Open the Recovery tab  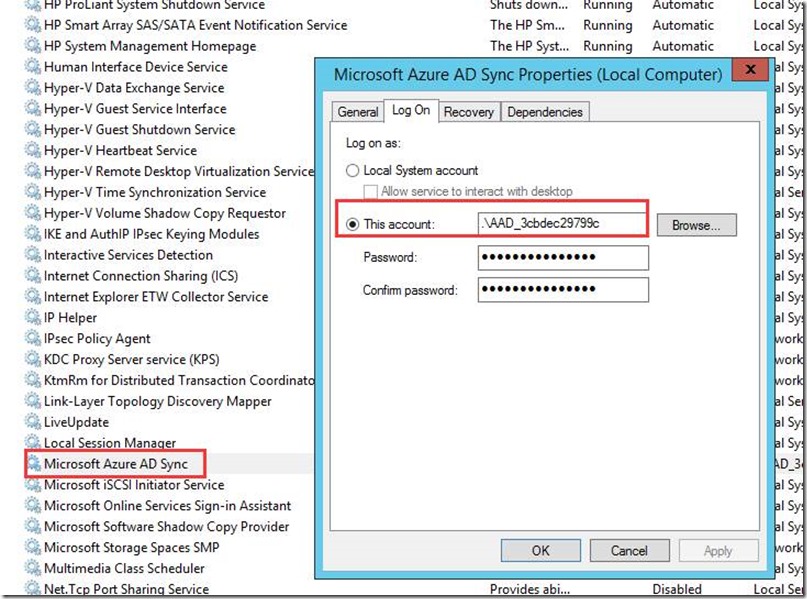[468, 112]
